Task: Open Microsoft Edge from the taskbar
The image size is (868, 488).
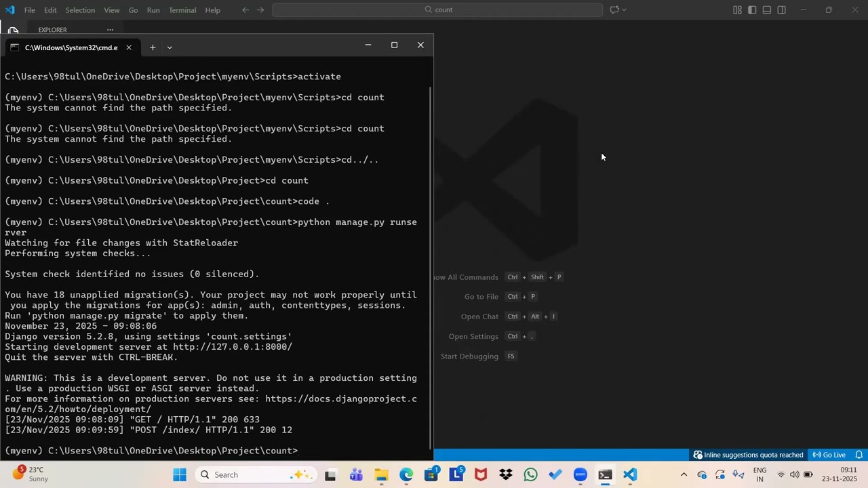Action: [x=406, y=475]
